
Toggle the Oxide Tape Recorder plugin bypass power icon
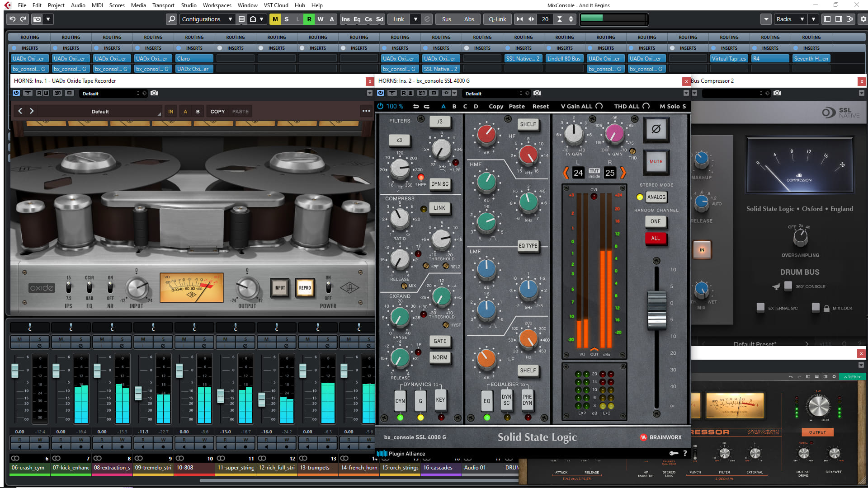(x=16, y=93)
